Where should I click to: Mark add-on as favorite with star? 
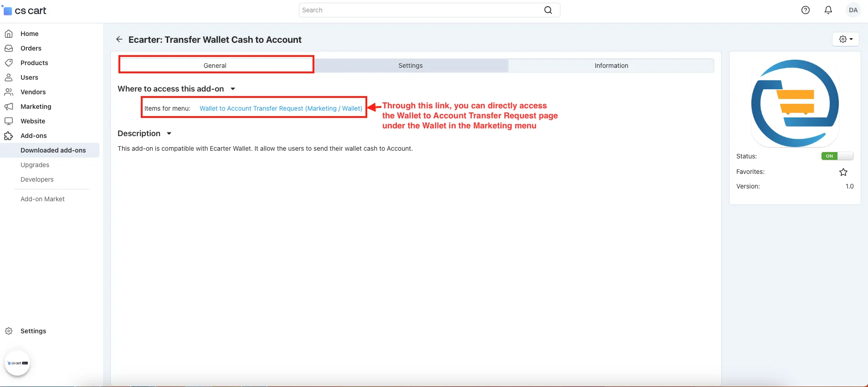coord(843,172)
